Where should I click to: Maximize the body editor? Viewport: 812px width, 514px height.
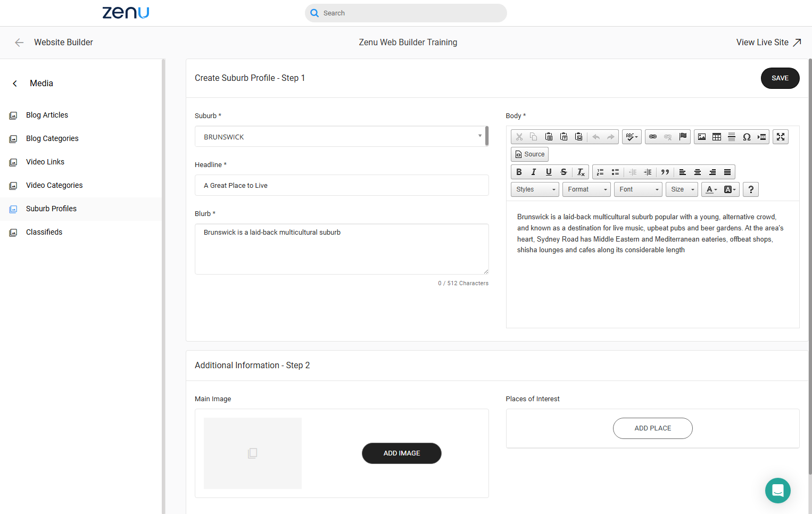point(781,137)
